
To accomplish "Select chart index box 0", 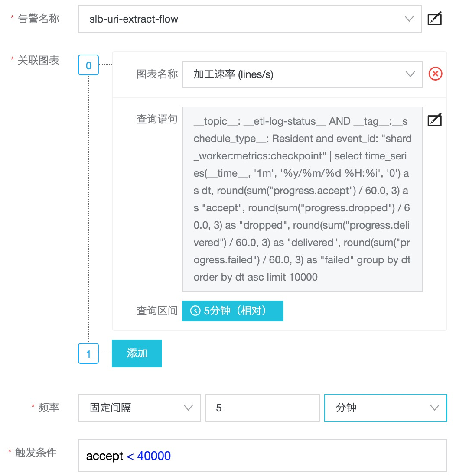I will (x=88, y=65).
